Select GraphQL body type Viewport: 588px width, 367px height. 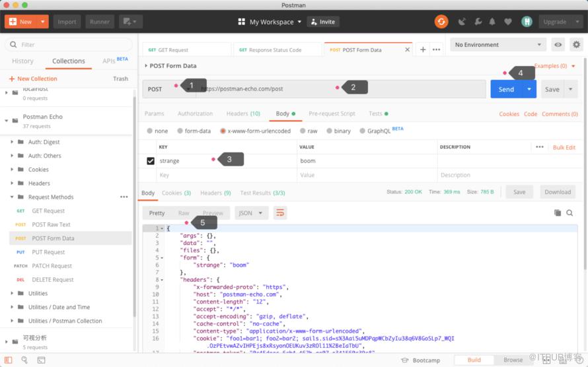pyautogui.click(x=362, y=131)
